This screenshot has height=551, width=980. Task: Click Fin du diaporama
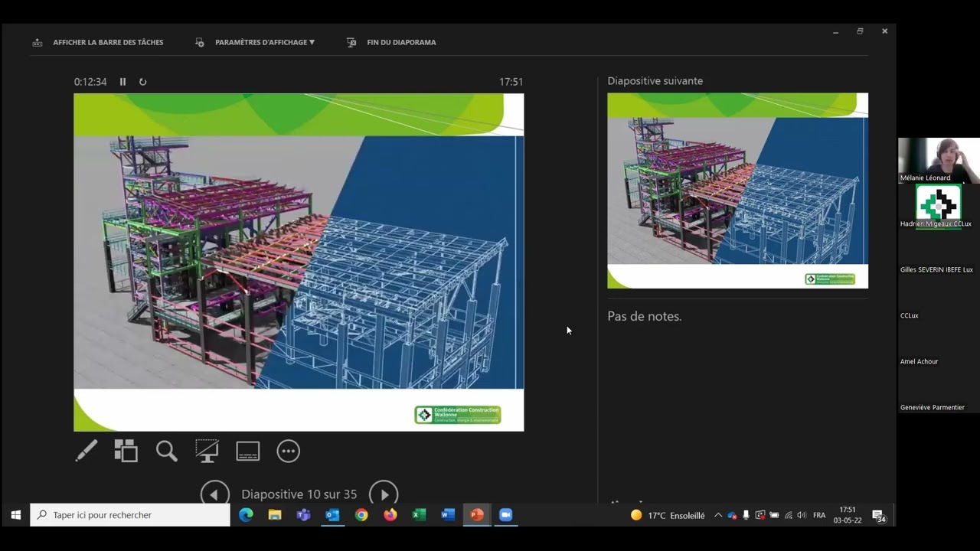tap(391, 42)
